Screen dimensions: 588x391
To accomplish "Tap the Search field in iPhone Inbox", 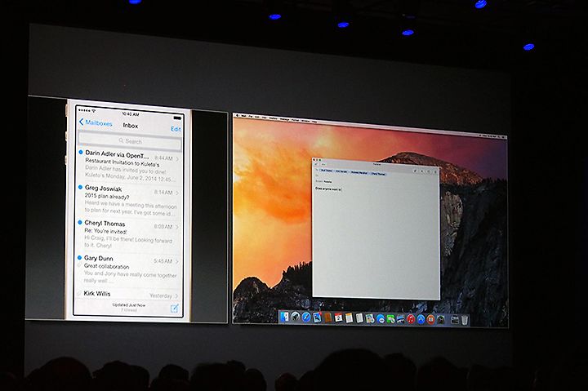I will [x=130, y=141].
